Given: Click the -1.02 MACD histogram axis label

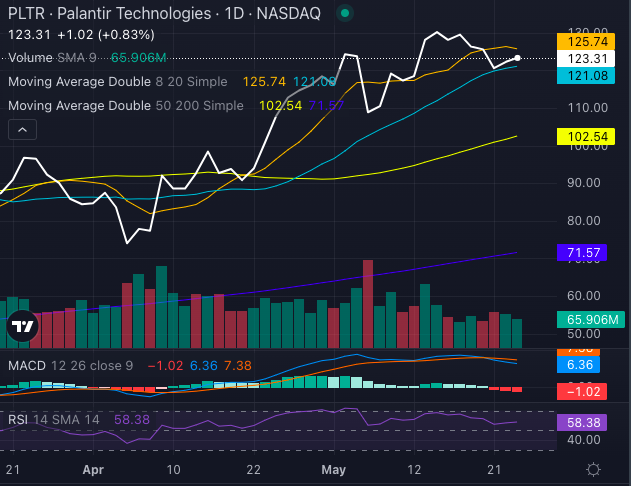Looking at the screenshot, I should point(582,391).
